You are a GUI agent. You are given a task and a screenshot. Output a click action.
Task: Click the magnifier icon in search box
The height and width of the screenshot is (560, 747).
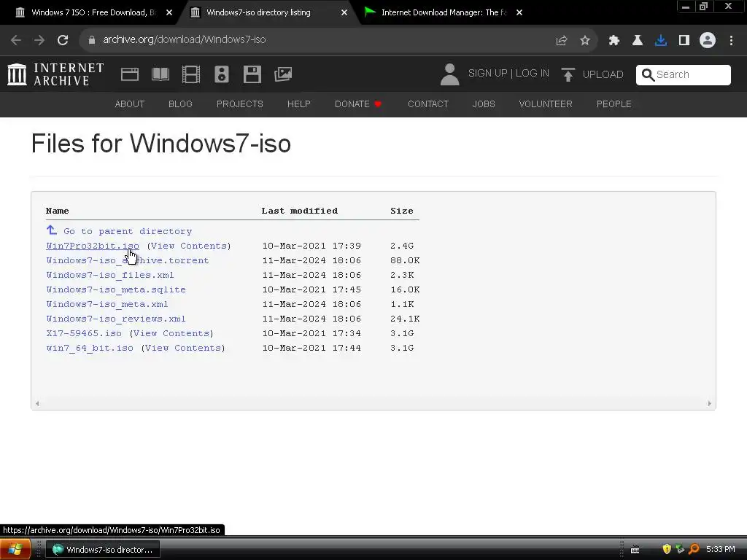pyautogui.click(x=648, y=75)
